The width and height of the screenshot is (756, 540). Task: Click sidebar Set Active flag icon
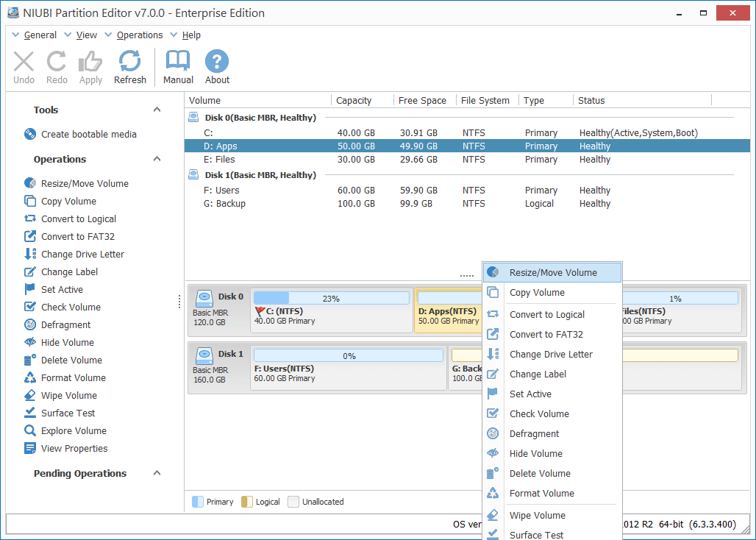30,289
